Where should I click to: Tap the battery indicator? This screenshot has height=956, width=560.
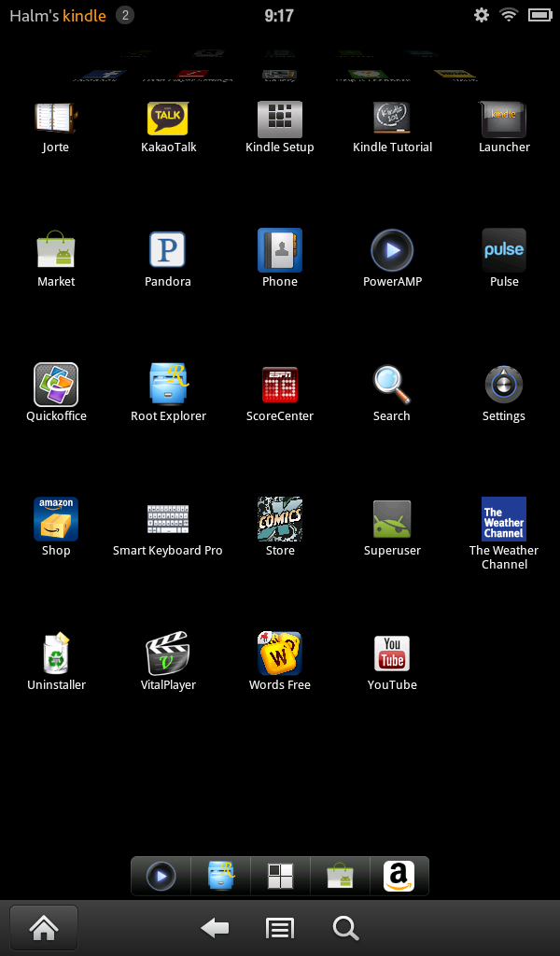click(x=539, y=15)
